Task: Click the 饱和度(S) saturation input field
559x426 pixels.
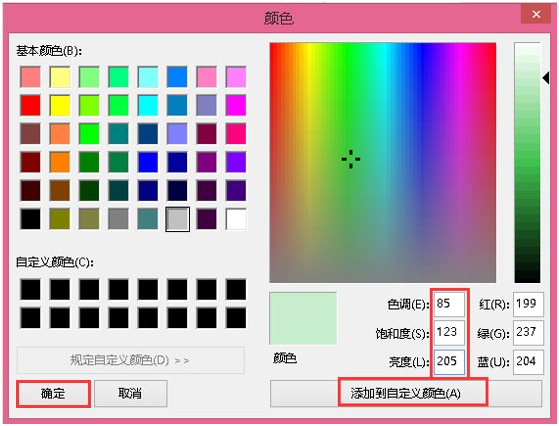Action: (449, 332)
